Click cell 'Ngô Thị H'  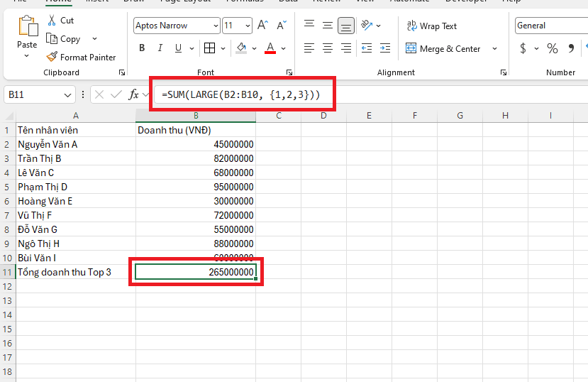click(x=76, y=244)
